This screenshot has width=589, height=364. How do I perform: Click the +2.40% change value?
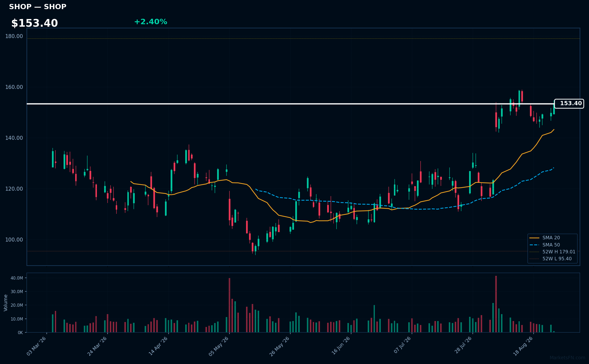151,22
